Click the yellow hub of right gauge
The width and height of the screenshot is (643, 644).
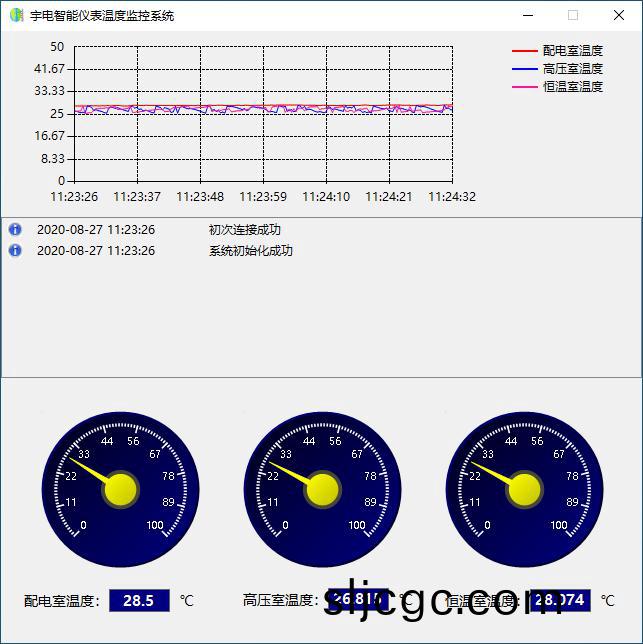point(524,490)
